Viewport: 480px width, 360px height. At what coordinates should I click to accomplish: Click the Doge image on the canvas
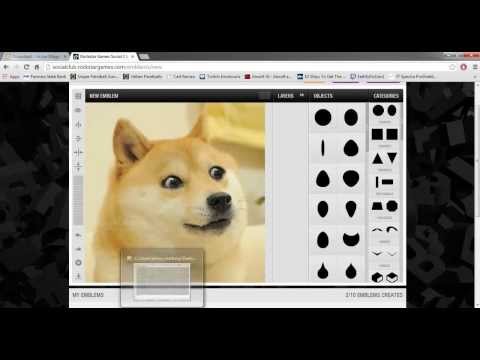coord(175,192)
